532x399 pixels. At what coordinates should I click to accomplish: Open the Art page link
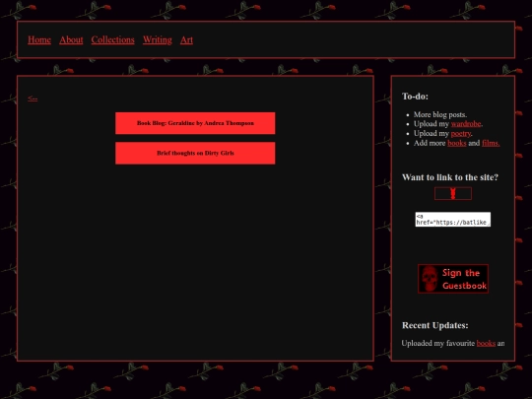click(186, 39)
